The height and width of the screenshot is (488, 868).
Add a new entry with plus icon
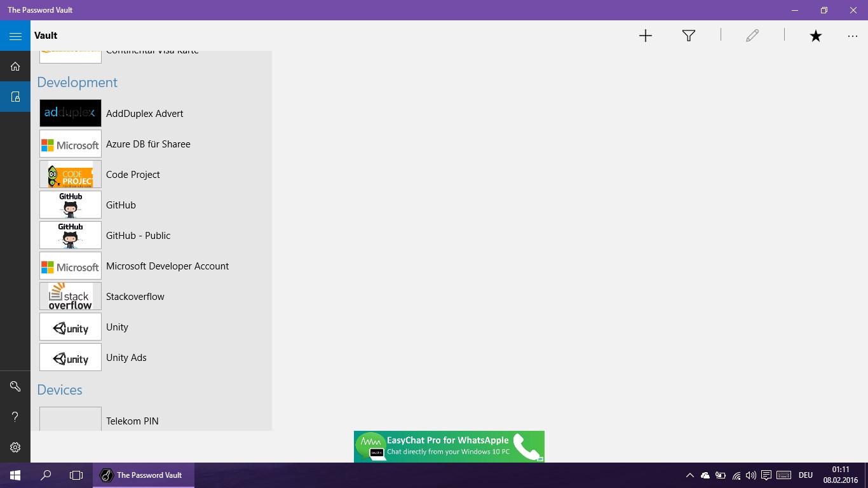coord(646,36)
